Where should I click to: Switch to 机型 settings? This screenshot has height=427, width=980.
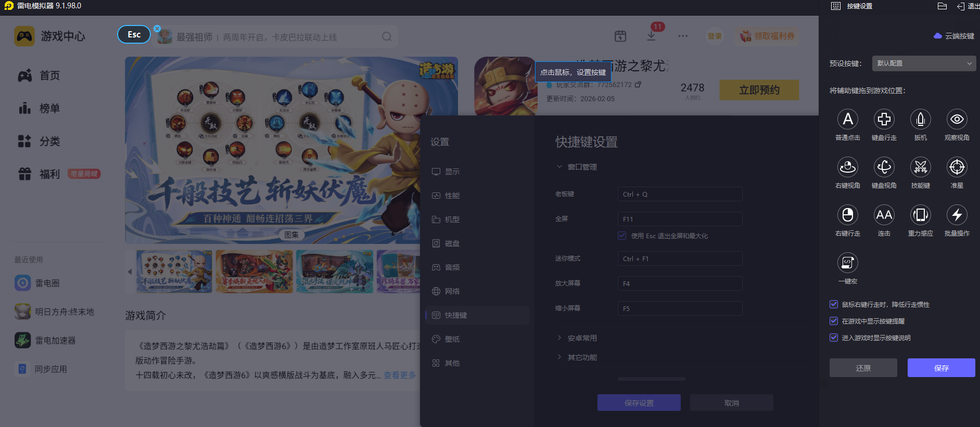[477, 219]
